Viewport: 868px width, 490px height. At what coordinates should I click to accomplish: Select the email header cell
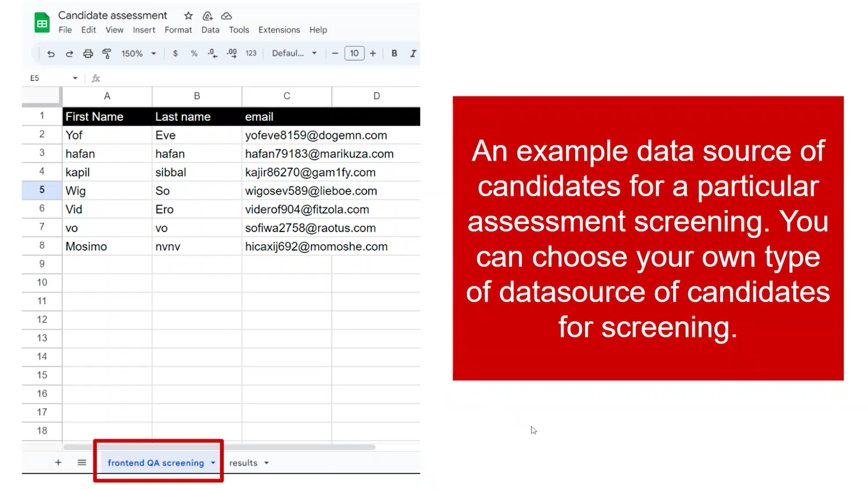pos(286,117)
